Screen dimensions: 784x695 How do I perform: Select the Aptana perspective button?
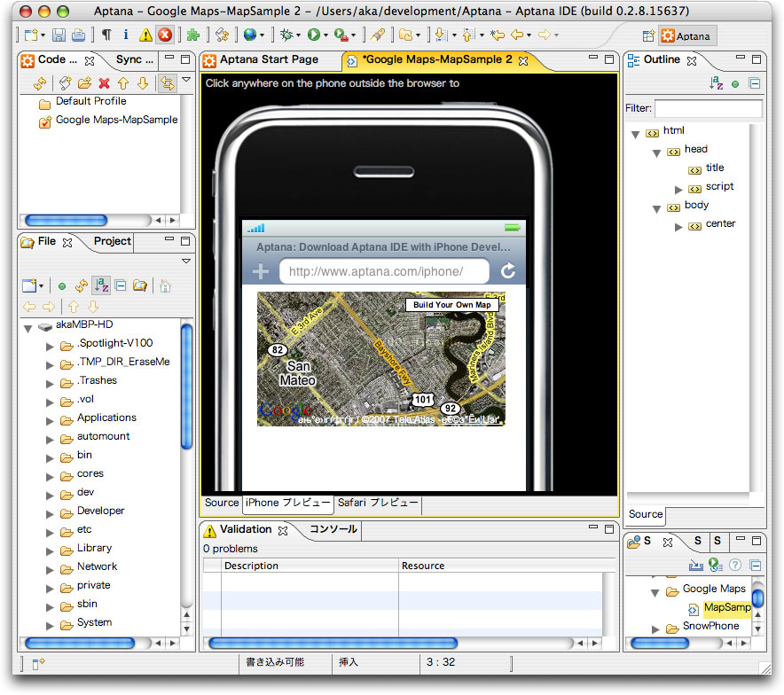(x=686, y=36)
